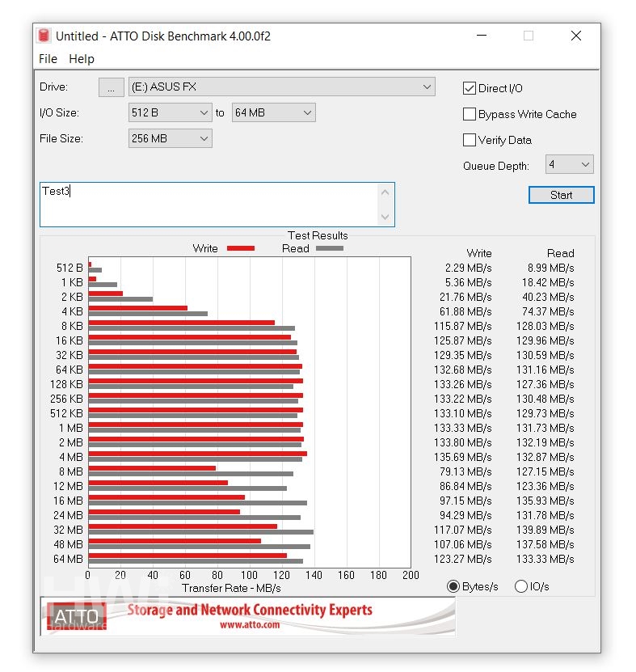Click the 79.13 MB/s write value
This screenshot has width=636, height=672.
[x=465, y=471]
